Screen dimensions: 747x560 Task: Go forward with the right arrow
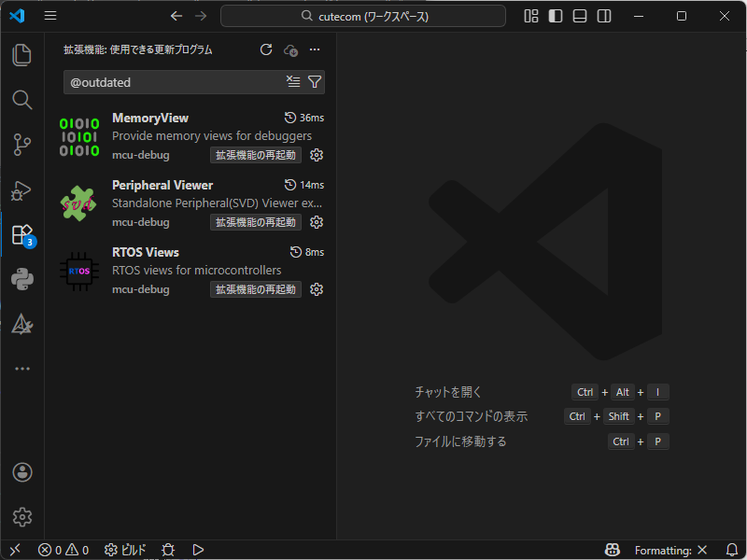(201, 16)
